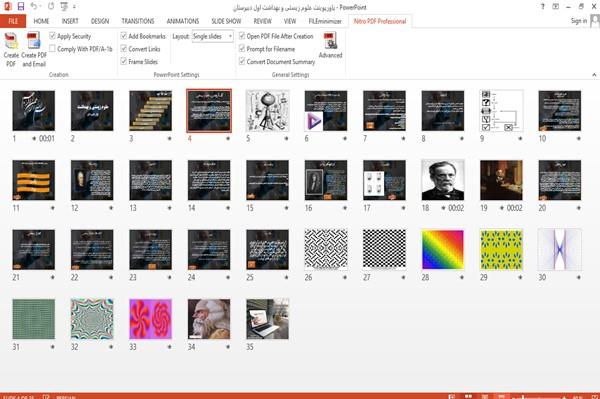Switch to the TRANSITIONS tab
The height and width of the screenshot is (399, 600).
pyautogui.click(x=138, y=21)
